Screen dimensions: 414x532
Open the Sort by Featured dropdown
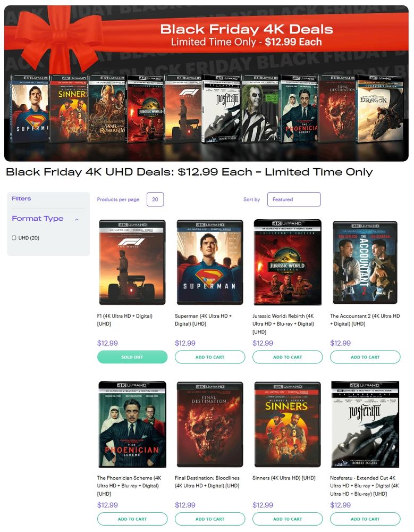tap(294, 199)
